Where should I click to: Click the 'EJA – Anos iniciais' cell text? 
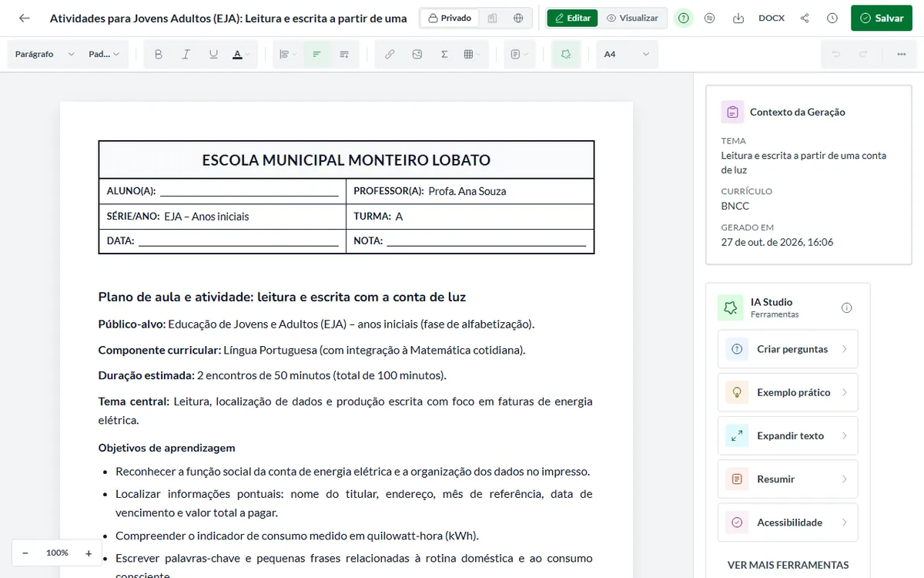206,217
